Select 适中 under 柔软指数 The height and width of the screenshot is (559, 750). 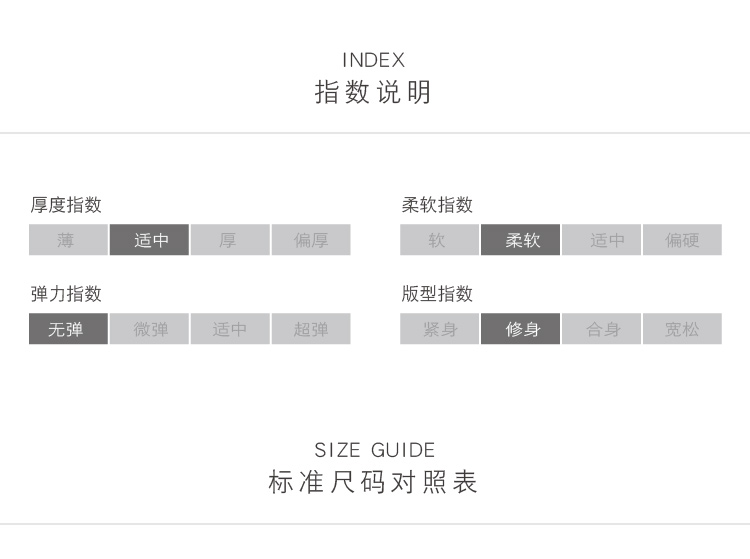click(x=601, y=240)
